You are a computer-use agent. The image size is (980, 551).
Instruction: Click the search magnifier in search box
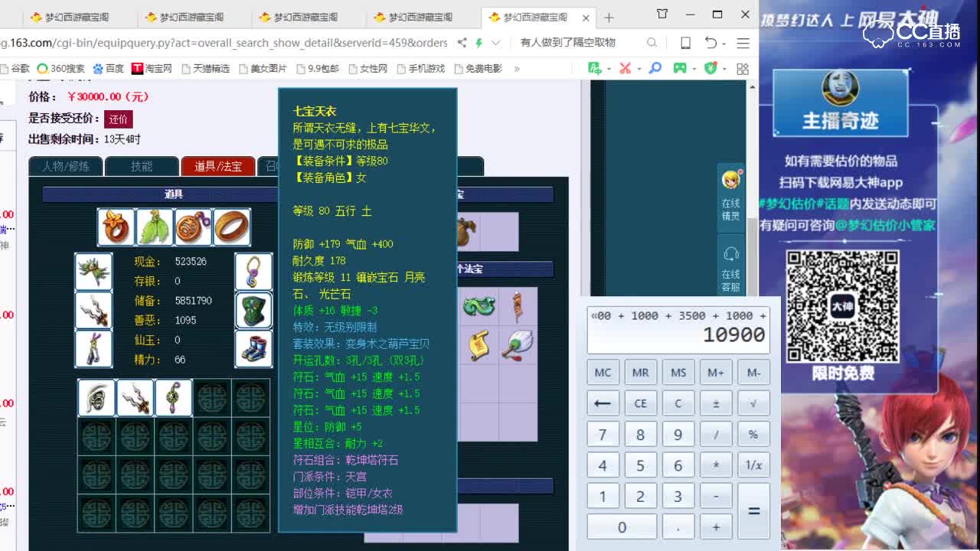pos(652,43)
